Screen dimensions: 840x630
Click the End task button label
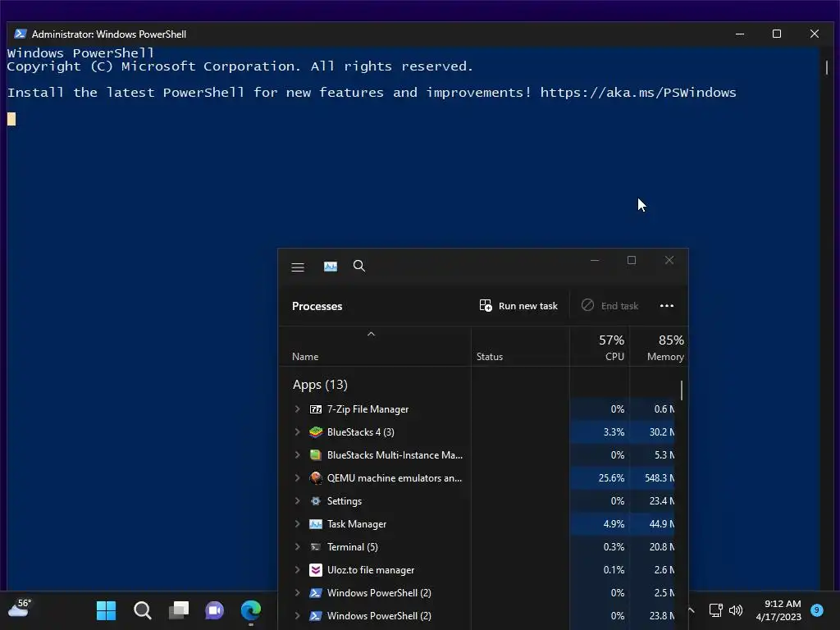[x=619, y=306]
